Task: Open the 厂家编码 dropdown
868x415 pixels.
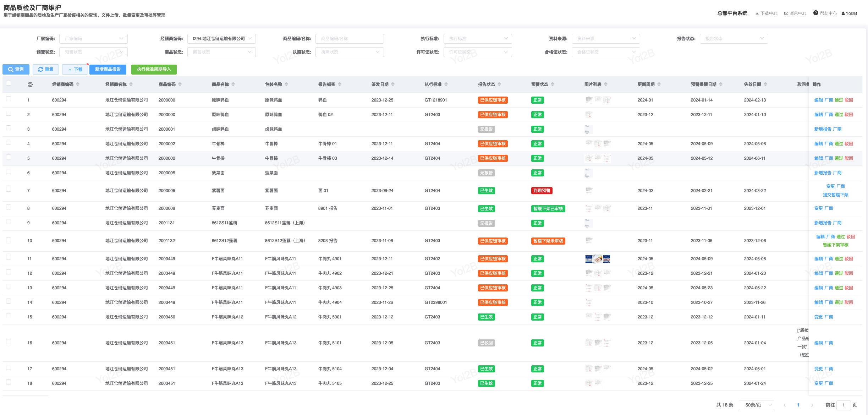Action: tap(93, 39)
